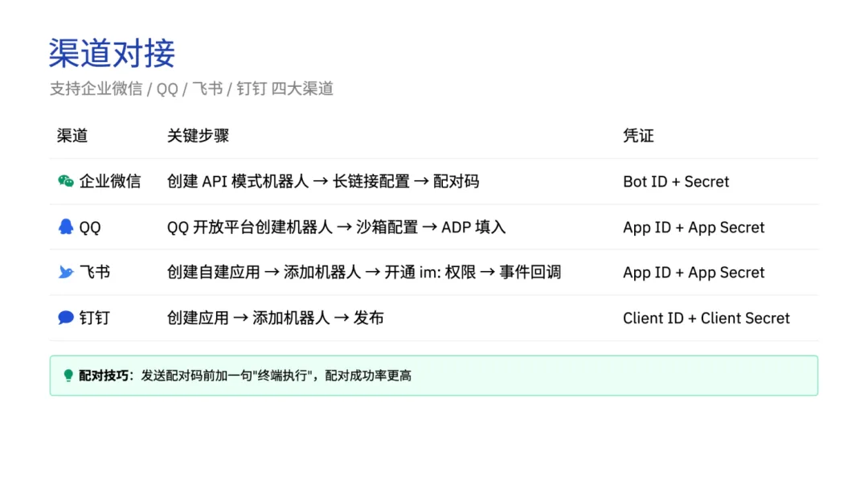
Task: Click the 沙箱配置 step in QQ row
Action: click(x=387, y=227)
